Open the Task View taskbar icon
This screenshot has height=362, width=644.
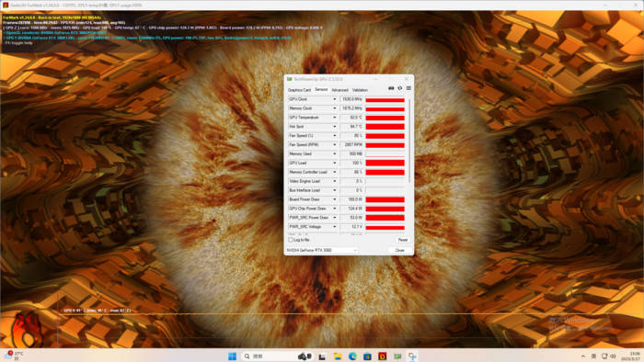coord(322,356)
